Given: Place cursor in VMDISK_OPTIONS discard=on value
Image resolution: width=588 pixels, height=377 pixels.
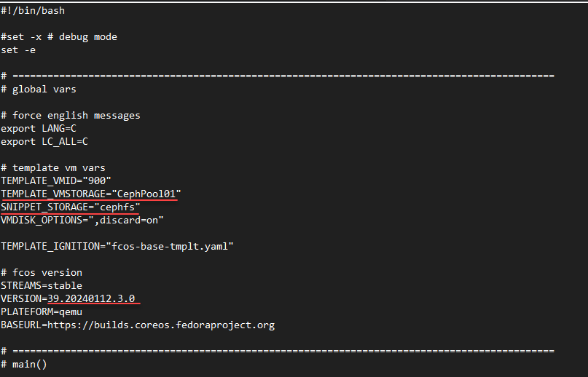Looking at the screenshot, I should (x=135, y=220).
